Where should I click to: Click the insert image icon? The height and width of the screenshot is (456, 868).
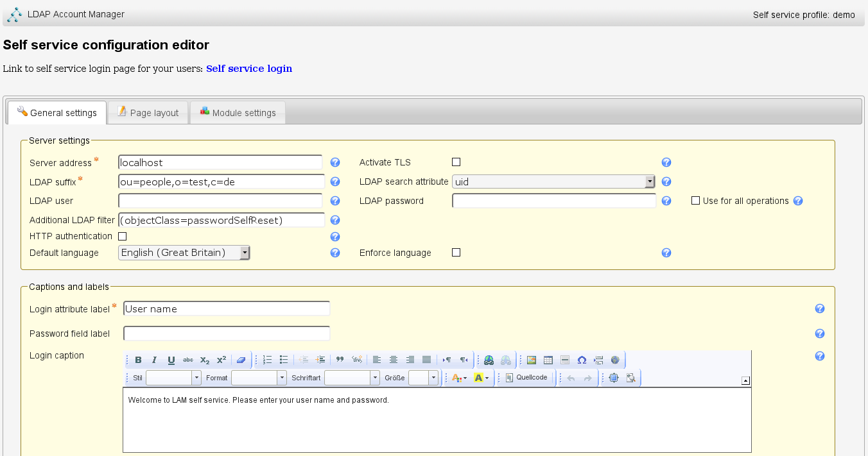[x=532, y=360]
